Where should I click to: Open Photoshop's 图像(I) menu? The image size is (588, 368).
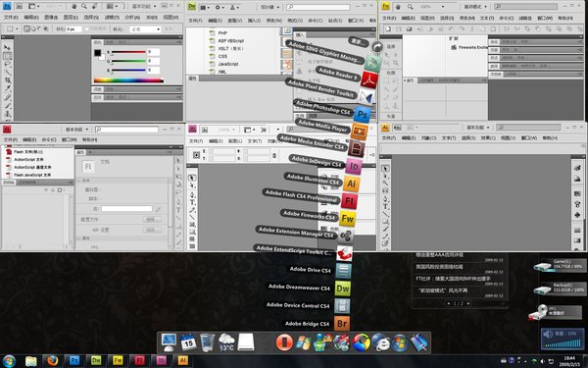(x=51, y=18)
